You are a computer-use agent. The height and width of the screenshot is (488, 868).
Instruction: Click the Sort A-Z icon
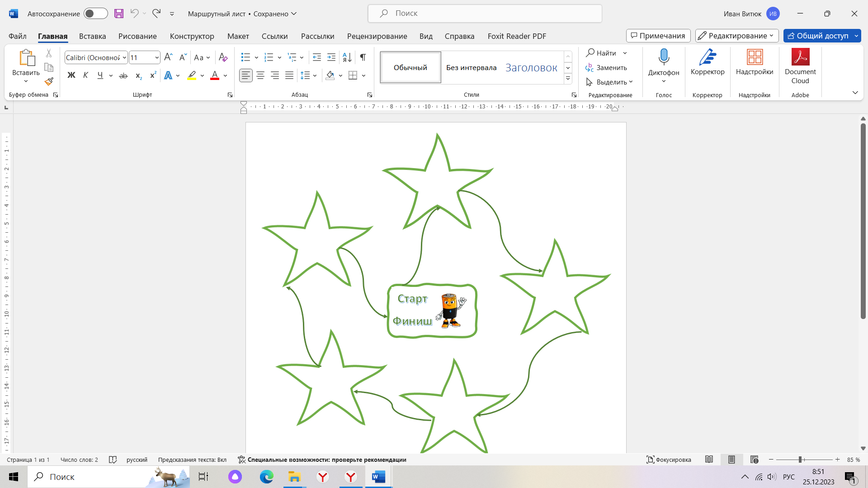point(347,57)
